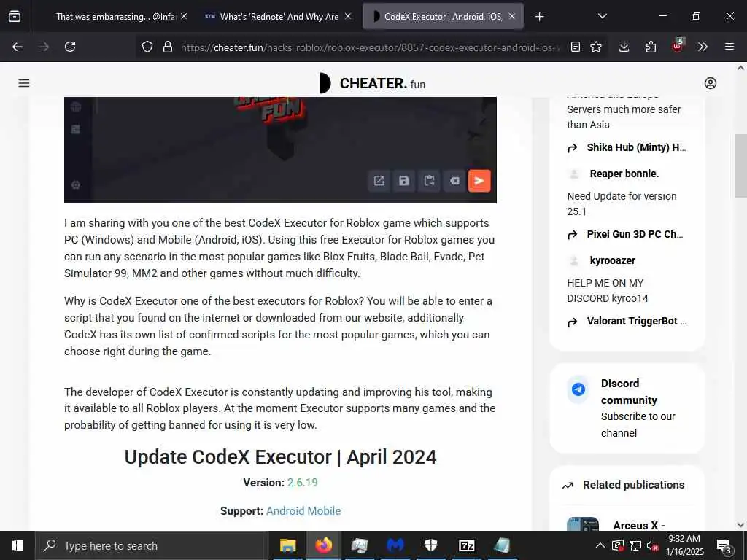Click the orange execute arrow in screenshot
Screen dimensions: 747x560
coord(479,181)
